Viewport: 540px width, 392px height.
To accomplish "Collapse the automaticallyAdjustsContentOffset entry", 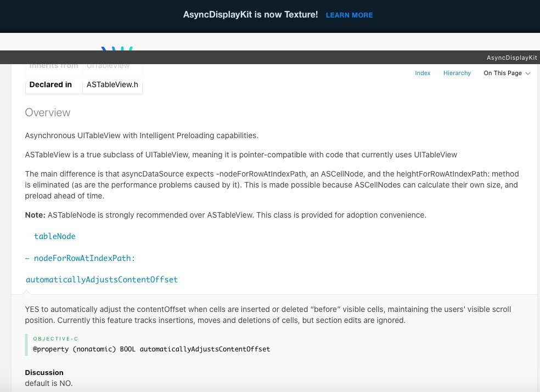I will click(x=102, y=280).
